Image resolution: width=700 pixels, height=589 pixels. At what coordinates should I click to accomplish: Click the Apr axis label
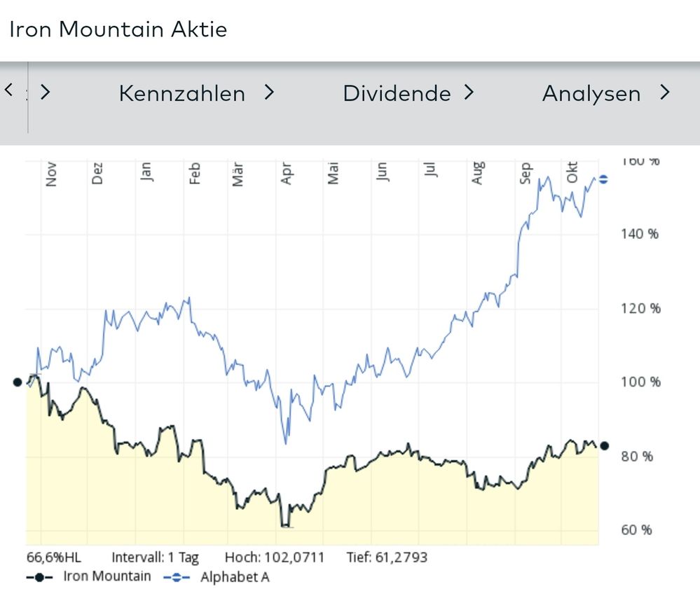(x=286, y=173)
